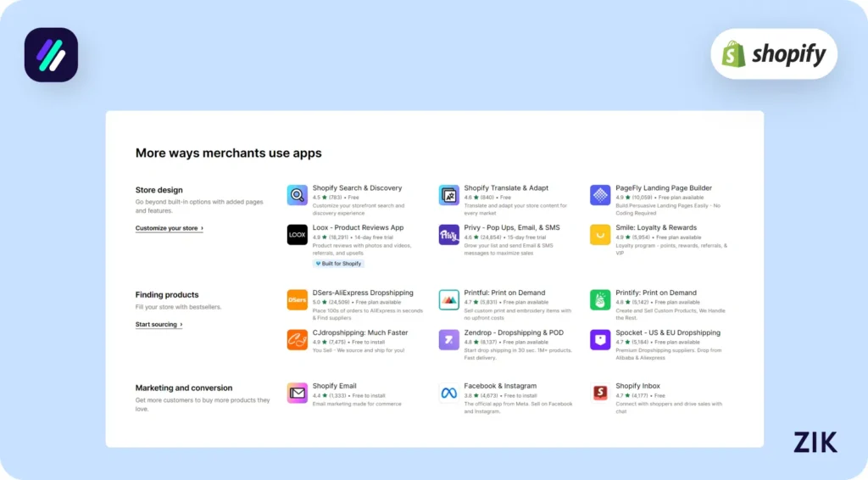This screenshot has width=868, height=480.
Task: Click the DSers orange app icon
Action: (x=298, y=300)
